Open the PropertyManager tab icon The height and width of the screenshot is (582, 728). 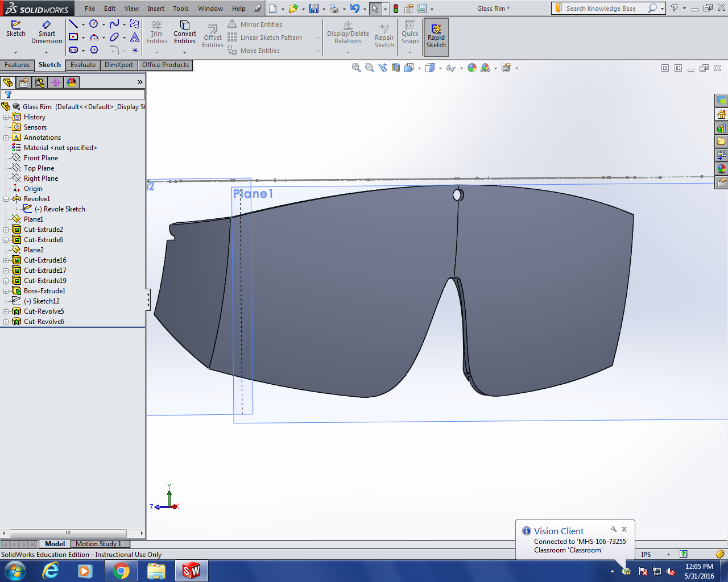pos(24,82)
